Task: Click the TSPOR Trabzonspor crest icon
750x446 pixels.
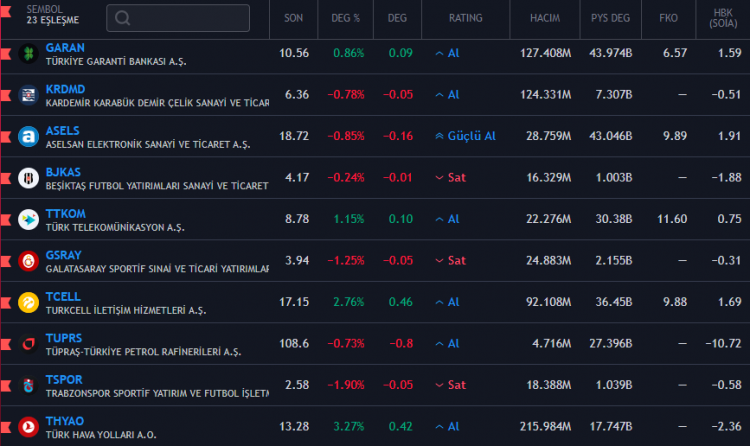Action: (x=28, y=385)
